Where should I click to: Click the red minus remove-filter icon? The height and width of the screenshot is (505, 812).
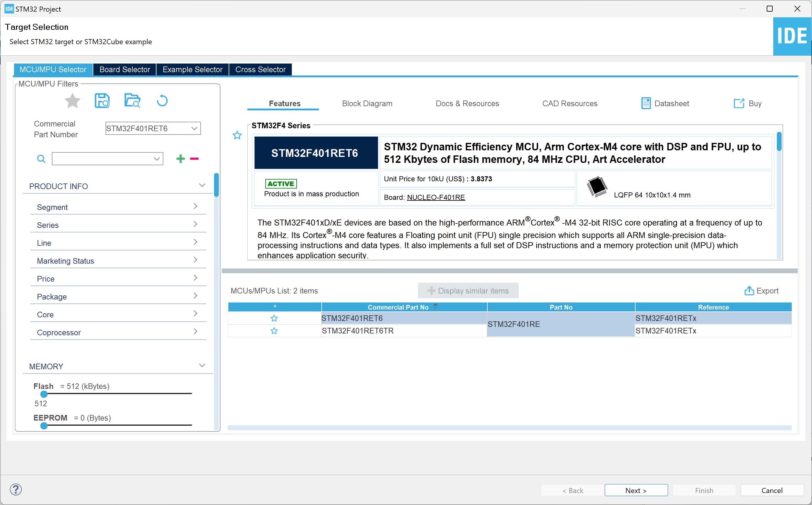[x=194, y=159]
